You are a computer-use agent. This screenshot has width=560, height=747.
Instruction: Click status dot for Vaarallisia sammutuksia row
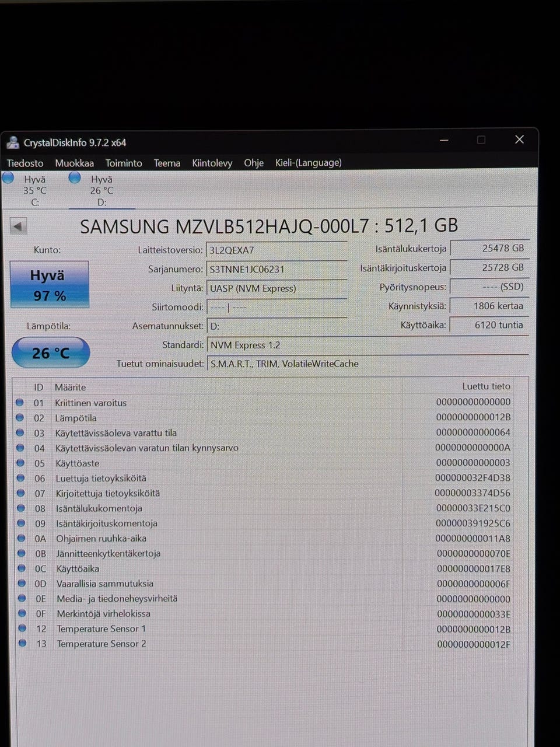(x=22, y=583)
